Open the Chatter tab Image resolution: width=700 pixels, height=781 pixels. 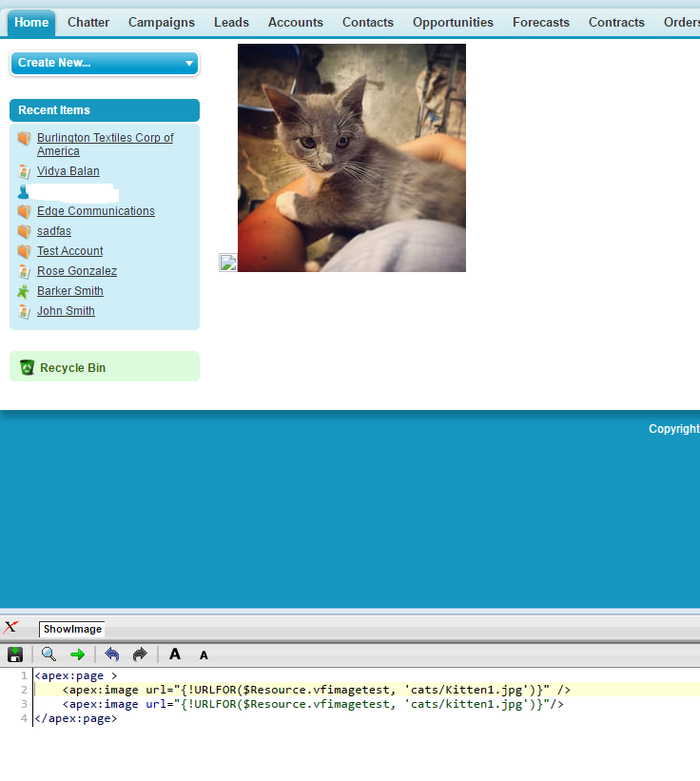tap(88, 22)
